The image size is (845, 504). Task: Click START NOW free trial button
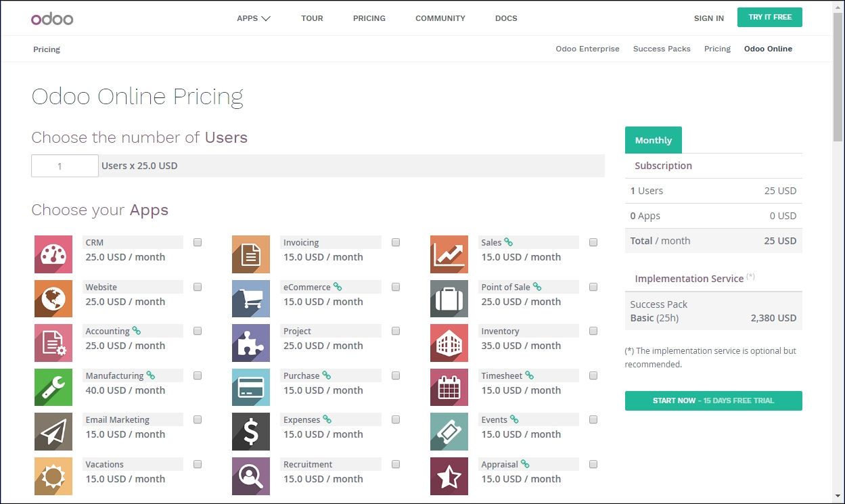pyautogui.click(x=714, y=400)
